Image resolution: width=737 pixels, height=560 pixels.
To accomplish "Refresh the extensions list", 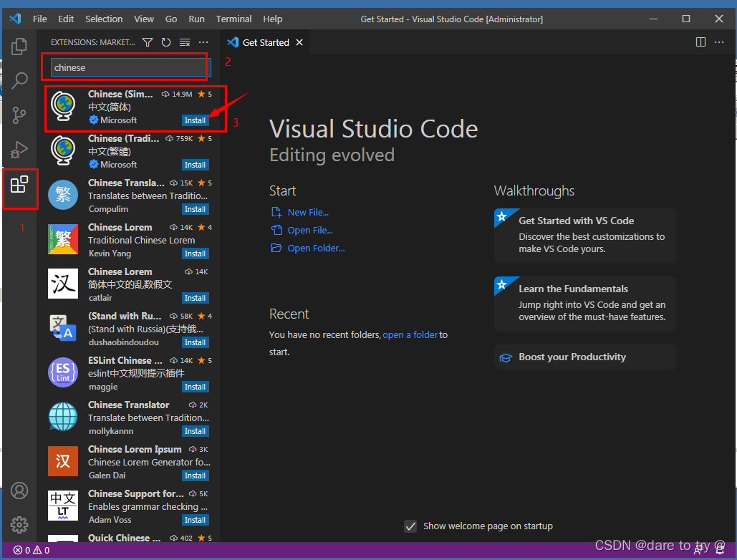I will pyautogui.click(x=166, y=43).
